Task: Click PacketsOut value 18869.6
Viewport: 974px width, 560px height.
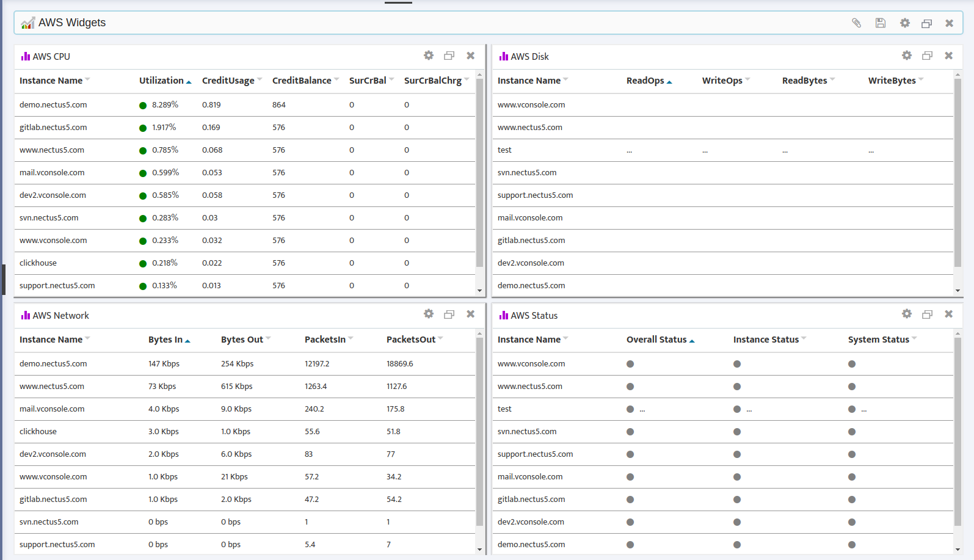Action: pos(400,364)
